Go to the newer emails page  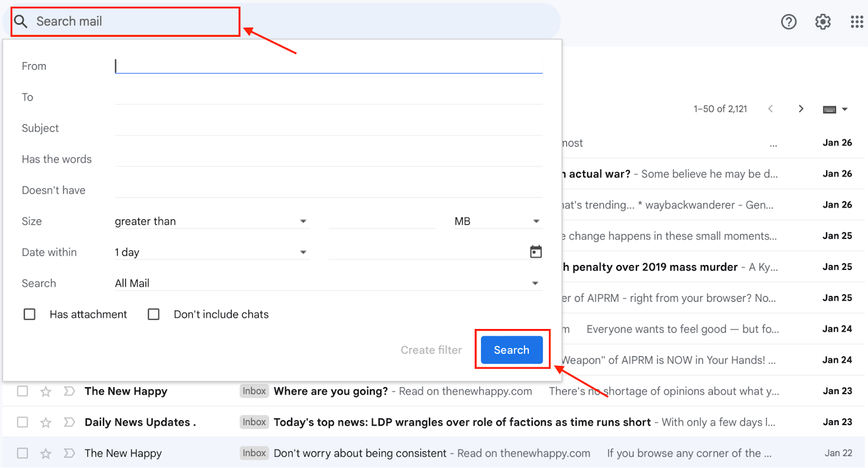[x=771, y=109]
